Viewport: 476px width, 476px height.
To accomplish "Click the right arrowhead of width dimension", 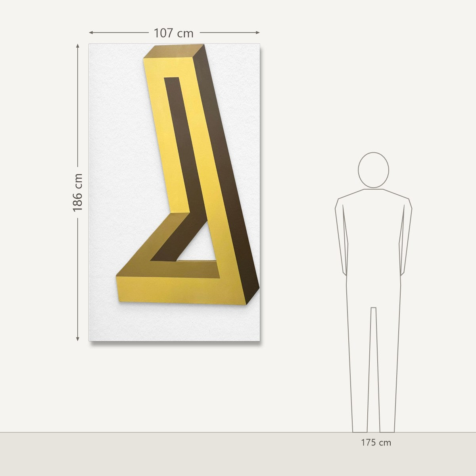I will pos(258,33).
